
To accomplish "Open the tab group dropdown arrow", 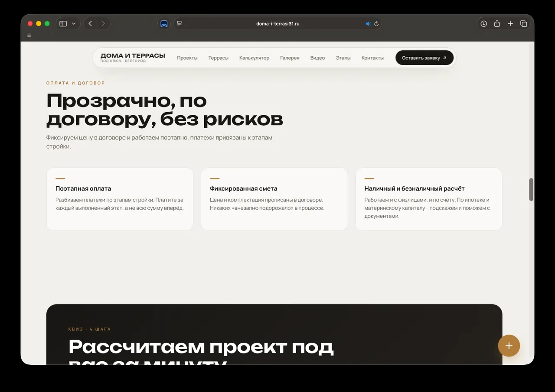I will click(74, 24).
